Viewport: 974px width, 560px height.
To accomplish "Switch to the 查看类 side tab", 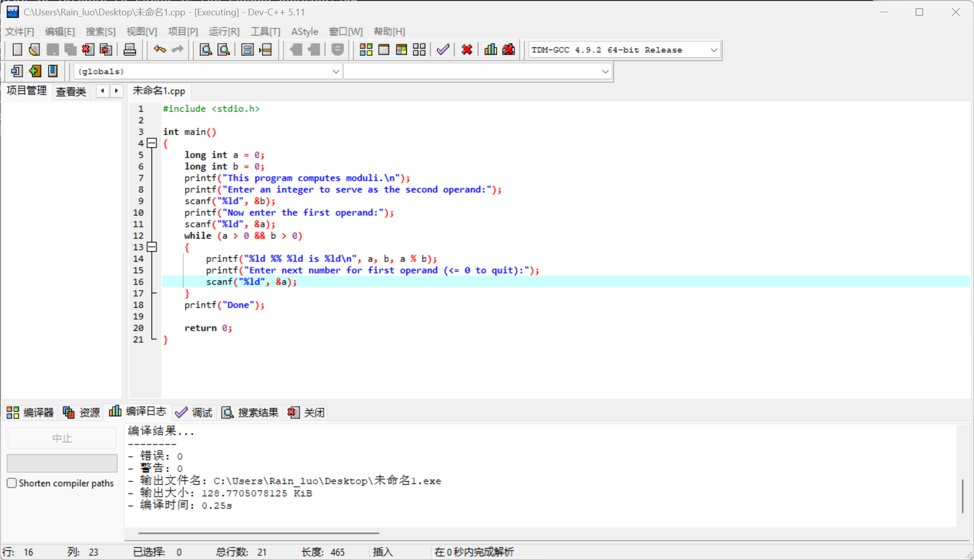I will pyautogui.click(x=71, y=91).
